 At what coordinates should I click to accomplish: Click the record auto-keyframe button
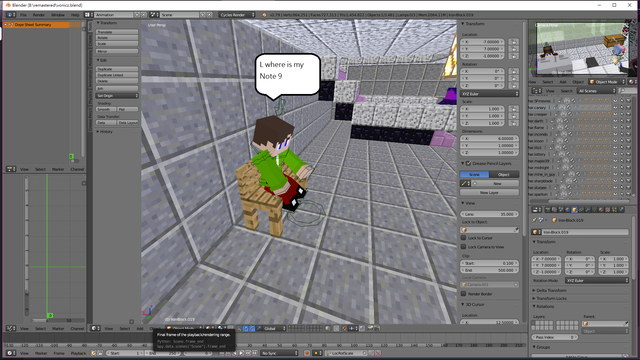[x=307, y=353]
